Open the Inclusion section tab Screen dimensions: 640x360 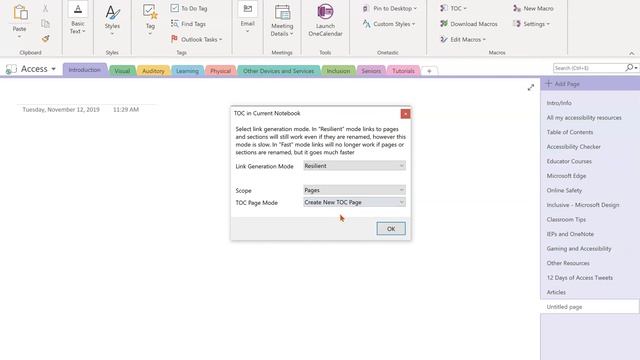338,71
